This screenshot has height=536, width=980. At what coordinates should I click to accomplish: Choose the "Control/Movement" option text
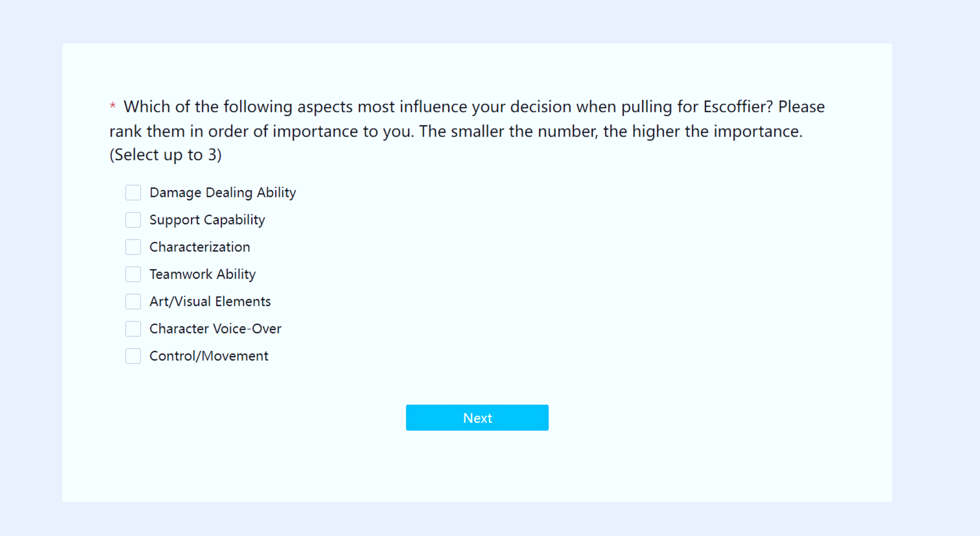[209, 356]
